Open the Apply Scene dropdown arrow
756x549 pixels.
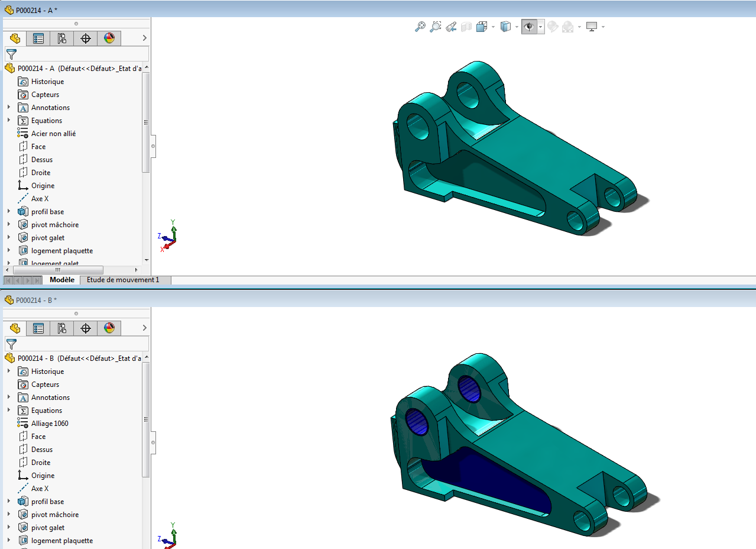click(x=579, y=27)
